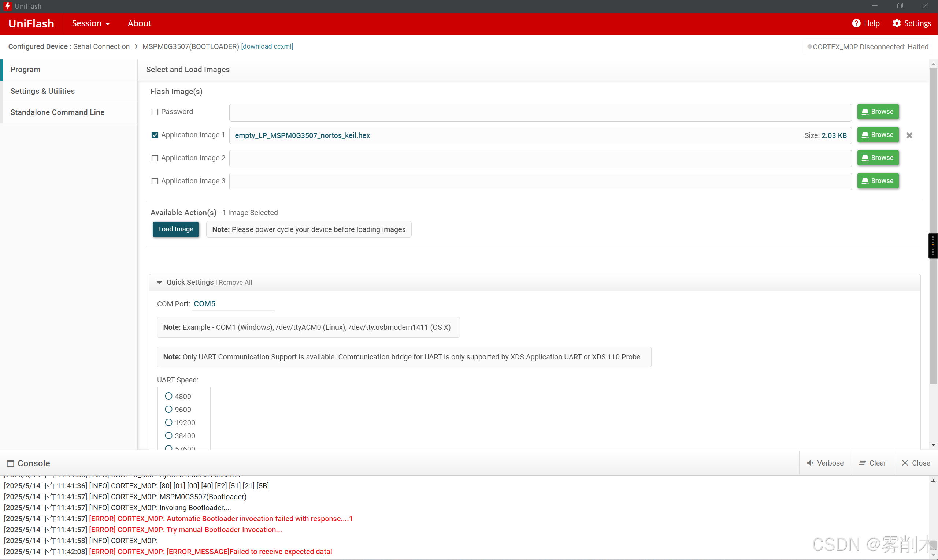
Task: Click CORTEX_M0P Disconnected: Halted status
Action: coord(868,47)
